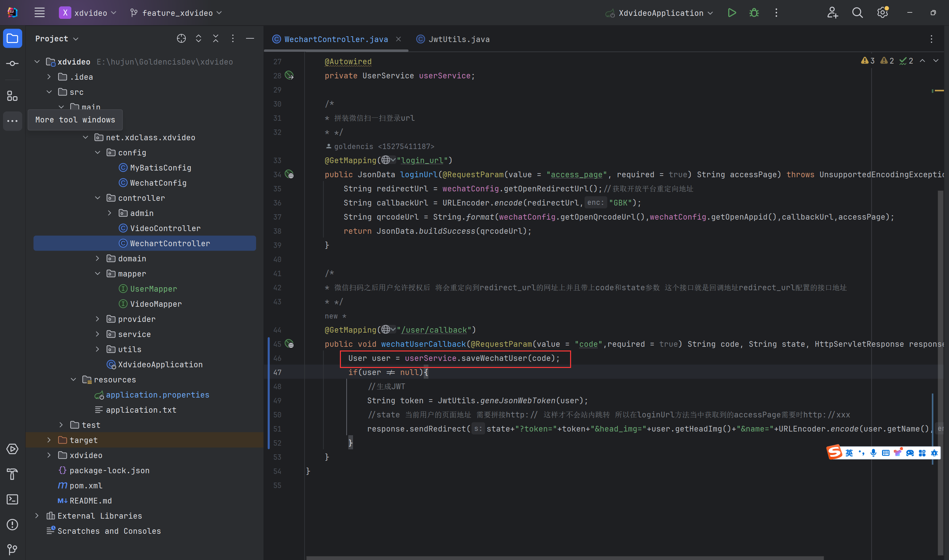Image resolution: width=949 pixels, height=560 pixels.
Task: Switch to JwtUtils.java tab
Action: coord(453,39)
